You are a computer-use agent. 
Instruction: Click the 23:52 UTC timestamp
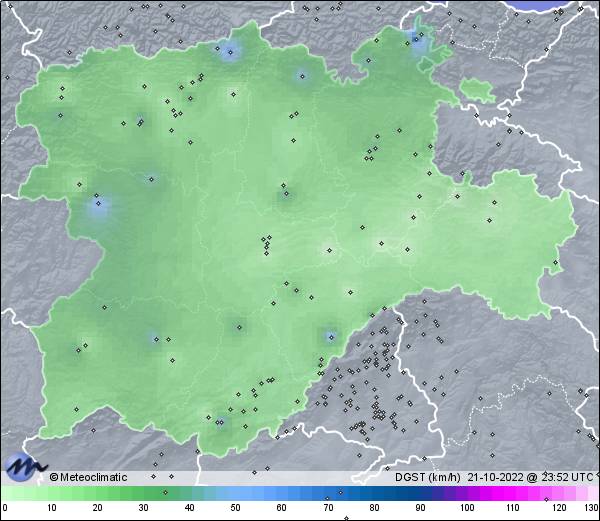(x=568, y=477)
